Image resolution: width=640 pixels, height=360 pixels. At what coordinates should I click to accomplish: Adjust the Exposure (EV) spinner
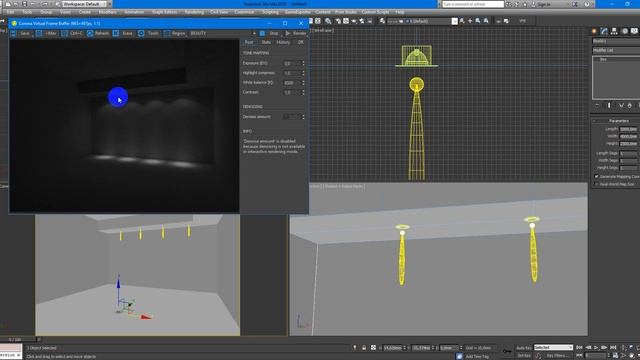[x=303, y=63]
